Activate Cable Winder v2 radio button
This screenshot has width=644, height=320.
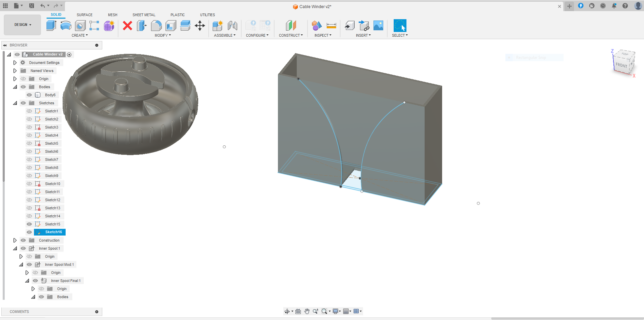pos(69,55)
